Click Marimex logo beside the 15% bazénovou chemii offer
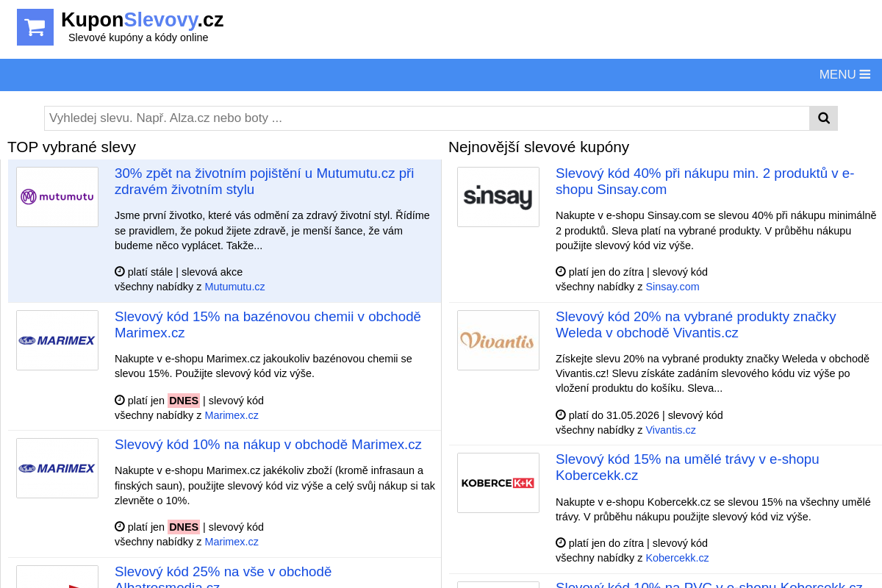This screenshot has width=882, height=588. (57, 340)
